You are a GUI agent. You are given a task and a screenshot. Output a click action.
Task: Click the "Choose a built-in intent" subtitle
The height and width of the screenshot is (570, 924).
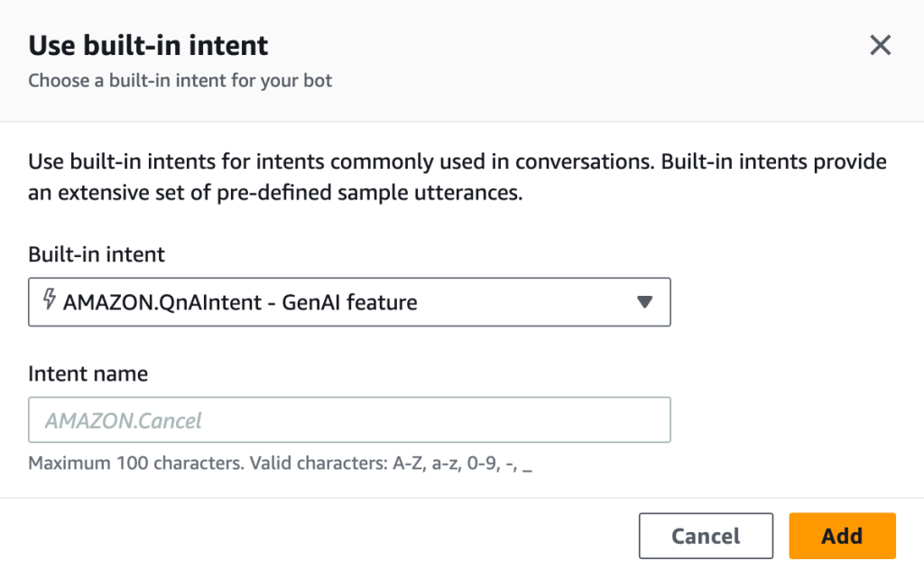[180, 81]
